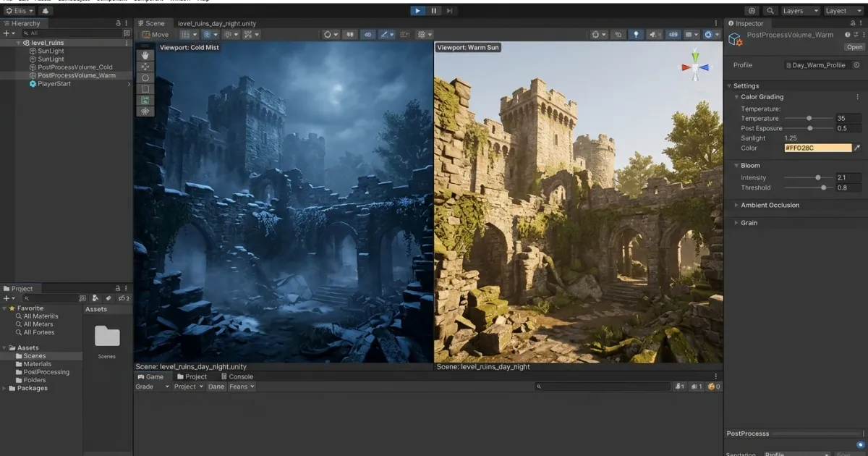Lock the Hierarchy panel
Viewport: 868px width, 456px height.
tap(119, 24)
